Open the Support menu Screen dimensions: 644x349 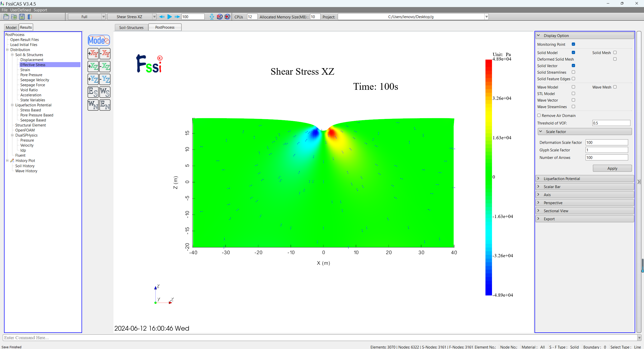[40, 10]
